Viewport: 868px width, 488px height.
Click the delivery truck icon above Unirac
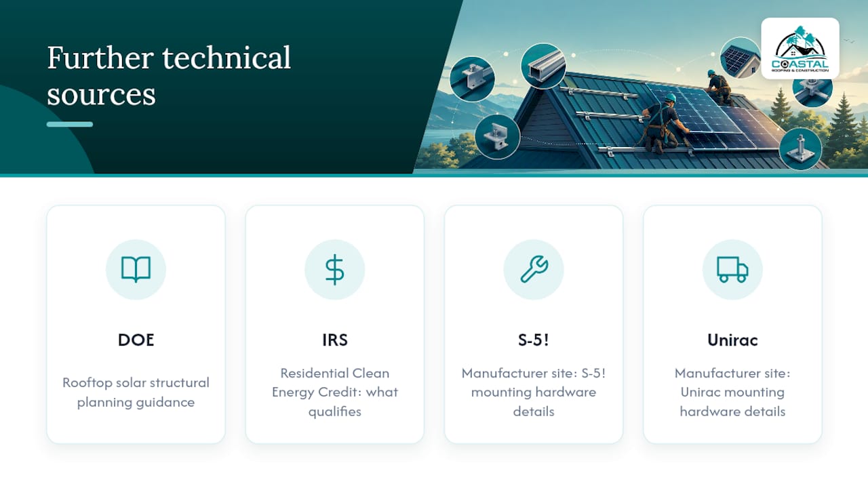point(732,270)
